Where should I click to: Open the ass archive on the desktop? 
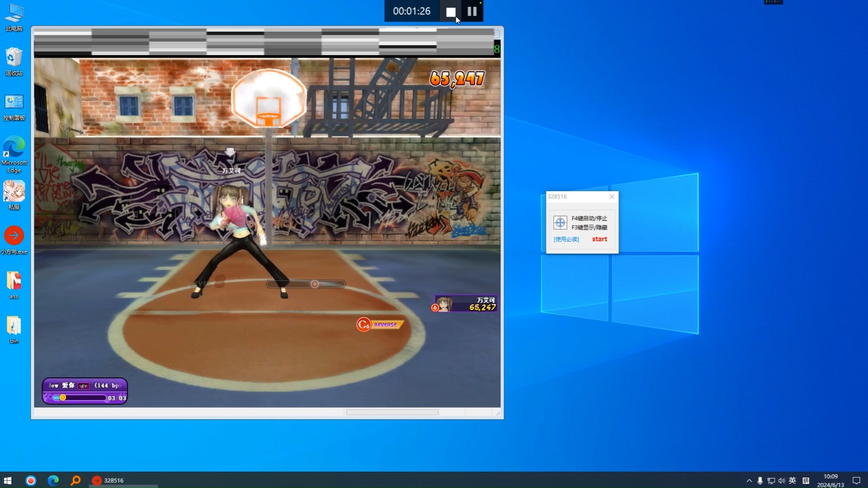(x=14, y=285)
